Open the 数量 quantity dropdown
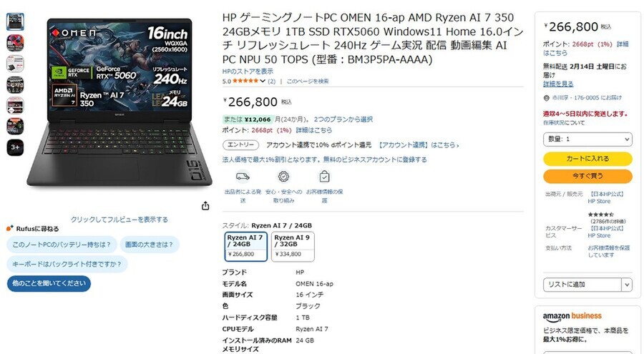Screen dimensions: 644x354 point(587,139)
